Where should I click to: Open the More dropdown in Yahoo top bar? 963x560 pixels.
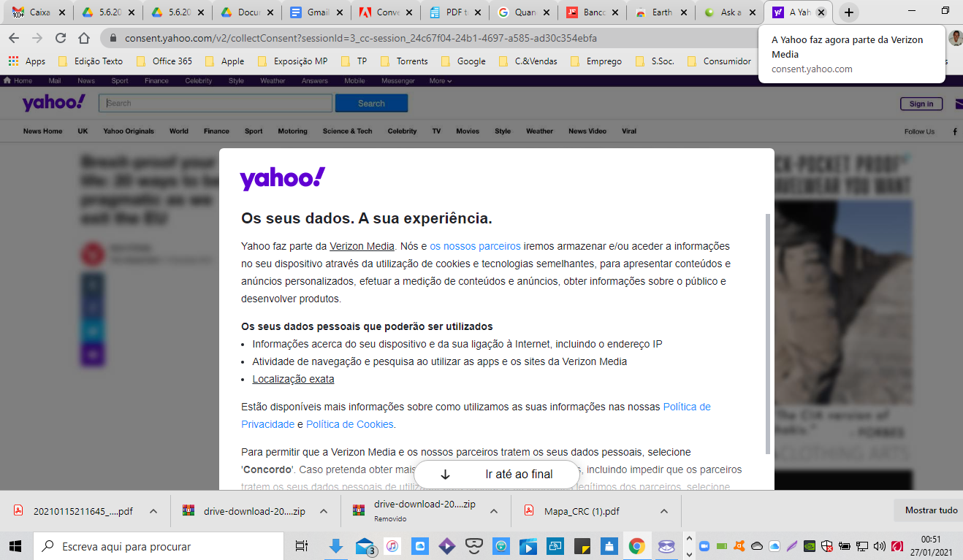click(441, 81)
